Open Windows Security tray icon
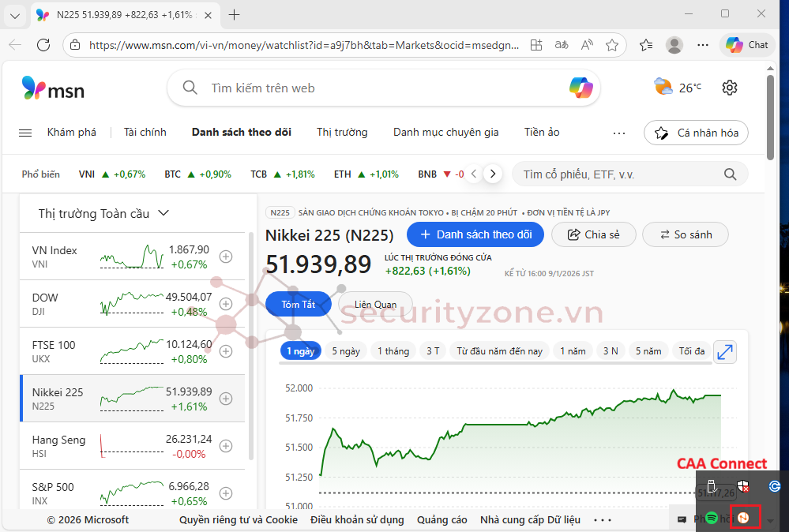Viewport: 789px width, 532px height. point(742,486)
